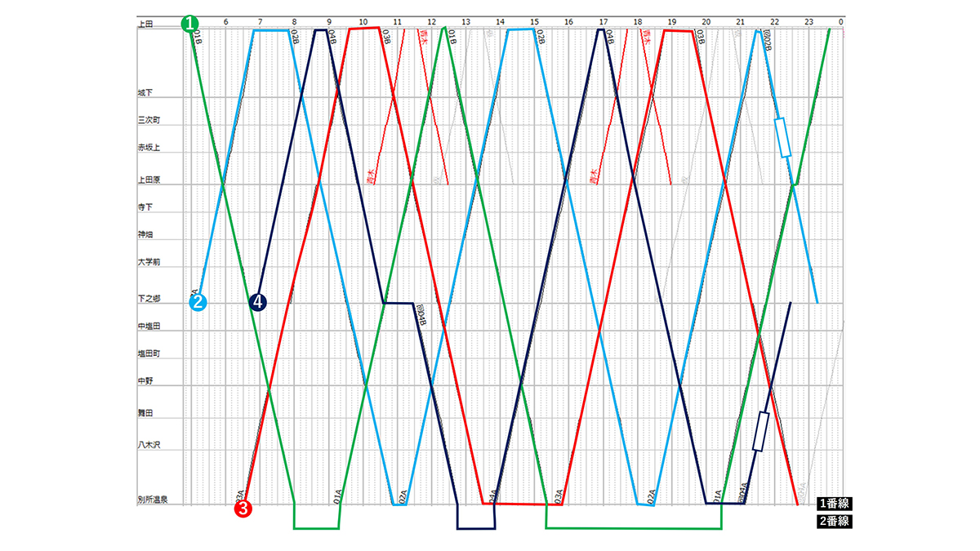Click the green circle marker numbered 1
980x551 pixels.
(190, 23)
